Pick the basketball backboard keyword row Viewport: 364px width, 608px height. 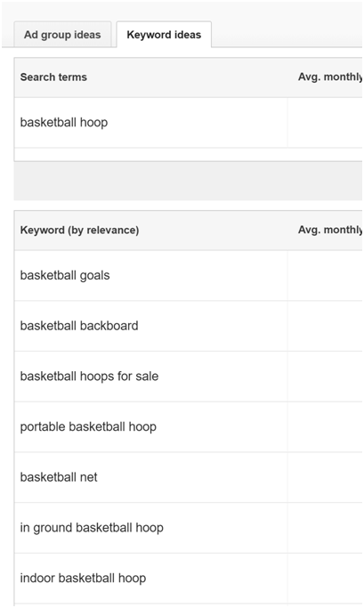79,326
